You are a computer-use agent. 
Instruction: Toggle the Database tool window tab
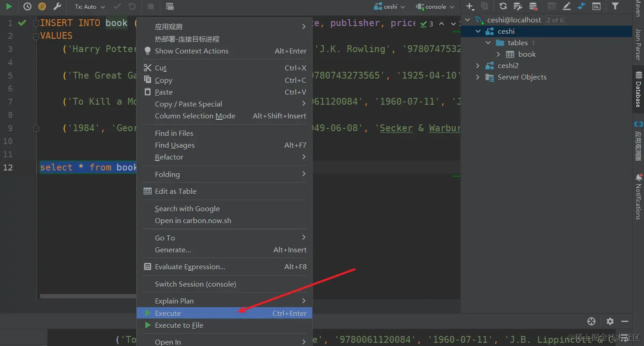pyautogui.click(x=638, y=89)
